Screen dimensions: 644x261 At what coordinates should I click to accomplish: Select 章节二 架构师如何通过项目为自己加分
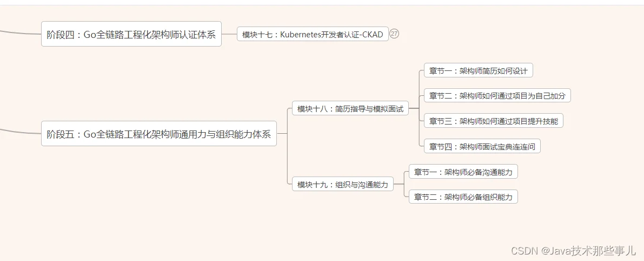497,95
